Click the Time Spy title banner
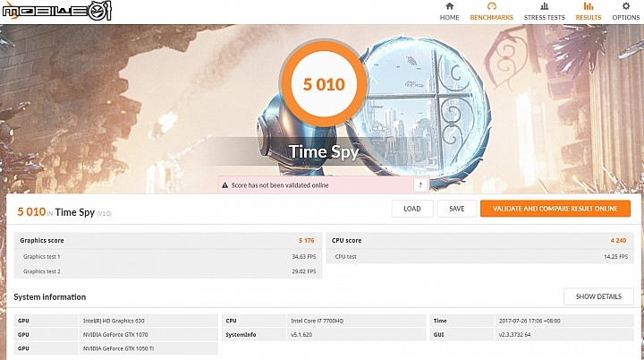Screen dimensions: 644x360 (324, 151)
